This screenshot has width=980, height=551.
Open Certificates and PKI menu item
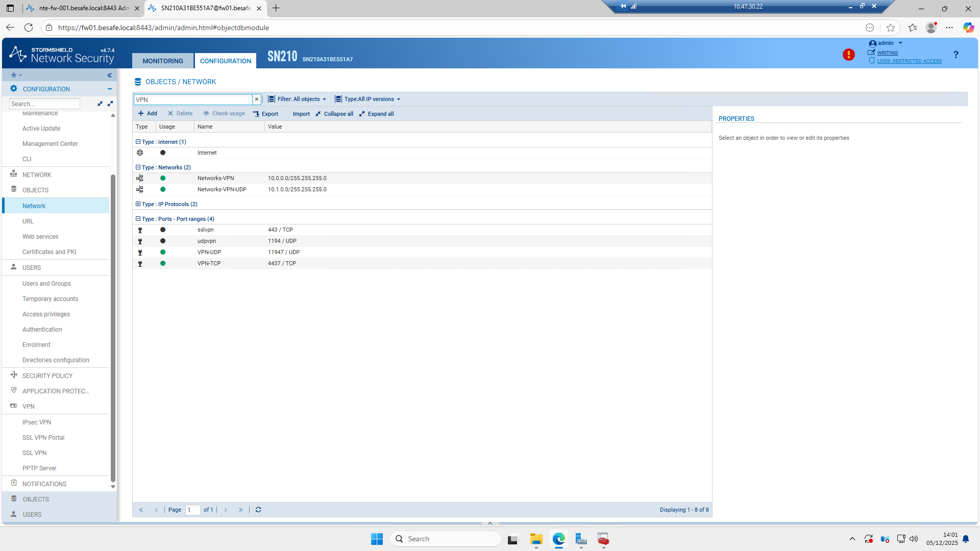tap(49, 252)
